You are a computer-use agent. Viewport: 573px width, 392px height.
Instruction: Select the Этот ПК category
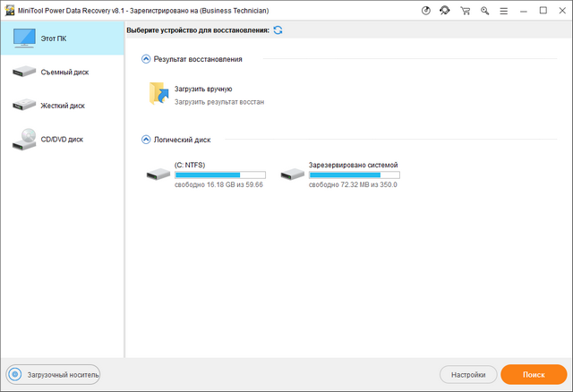tap(62, 38)
